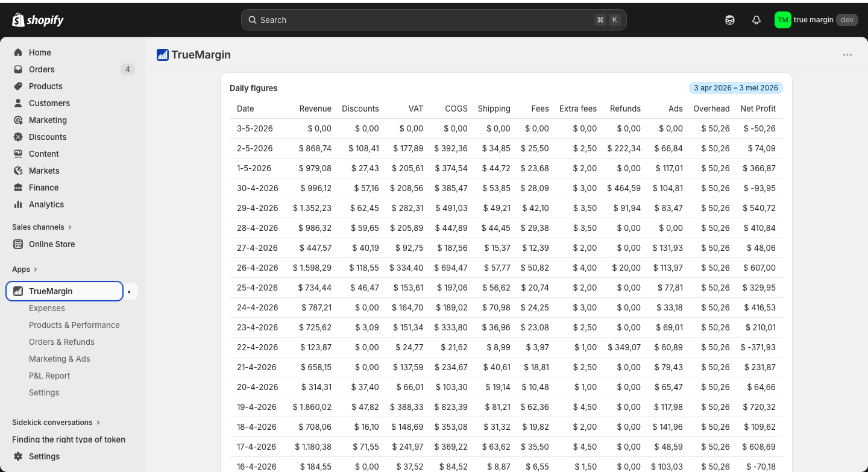Click the Orders count badge 4
868x472 pixels.
(127, 69)
